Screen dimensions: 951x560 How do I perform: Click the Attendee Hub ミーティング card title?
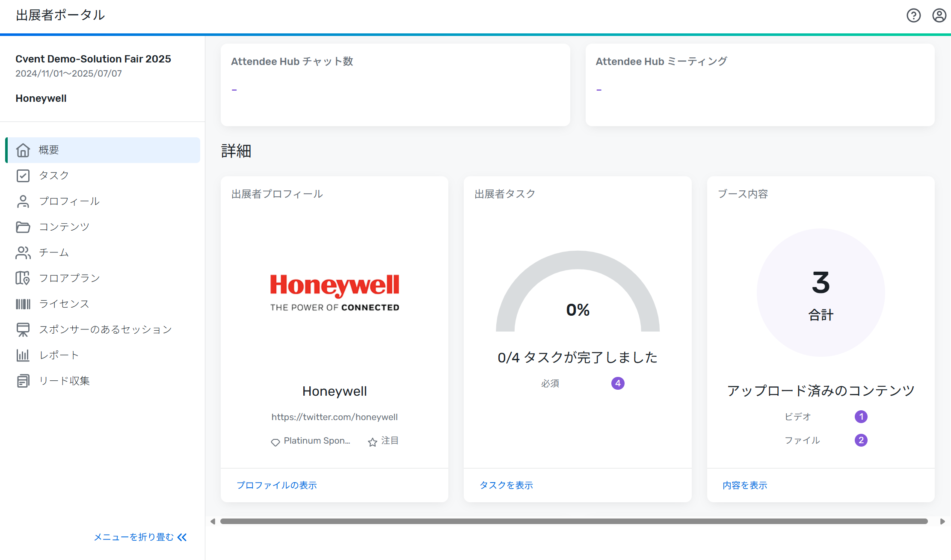(x=661, y=62)
